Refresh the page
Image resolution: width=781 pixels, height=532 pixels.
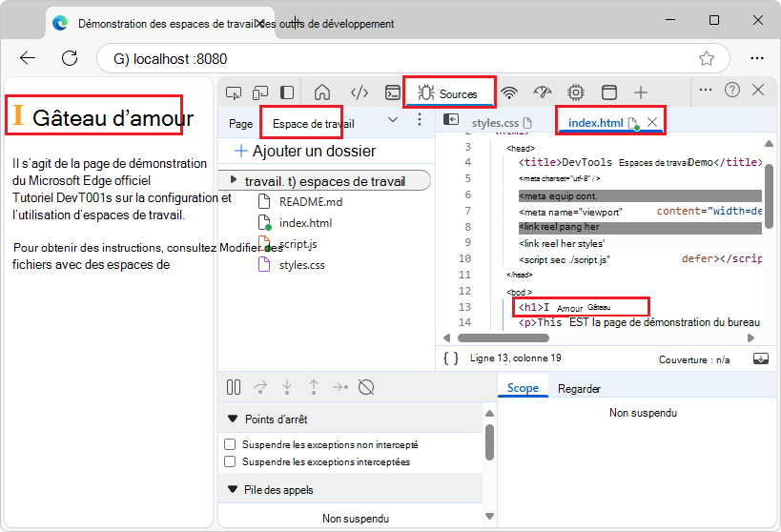(x=70, y=58)
